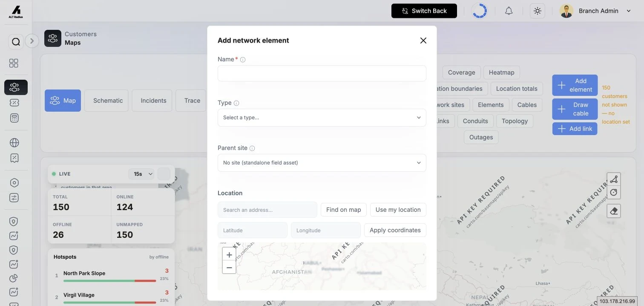
Task: Switch to the Incidents tab
Action: pyautogui.click(x=152, y=101)
